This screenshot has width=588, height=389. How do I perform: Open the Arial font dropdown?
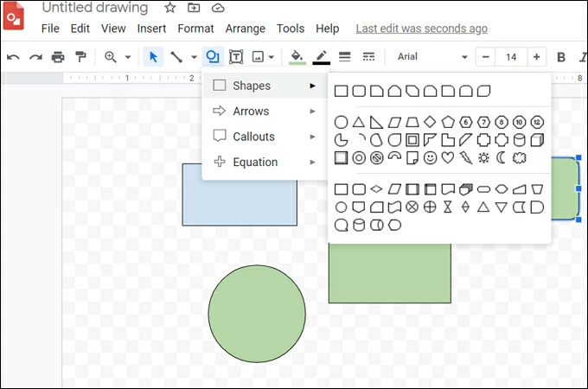click(x=432, y=57)
